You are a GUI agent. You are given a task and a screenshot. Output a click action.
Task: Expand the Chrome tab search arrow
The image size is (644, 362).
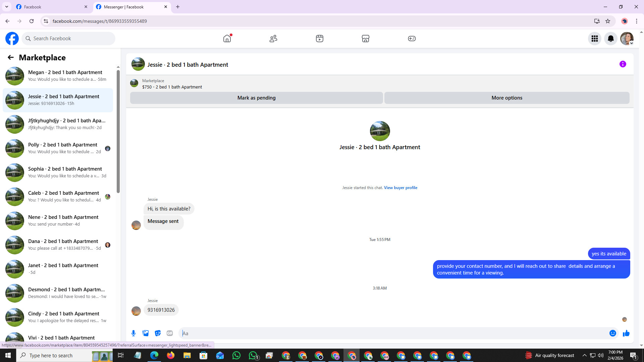(x=7, y=7)
